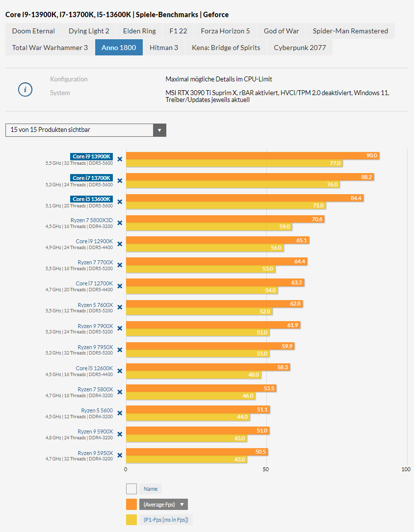Click the highlighted Core i7 13700K label
This screenshot has height=532, width=417.
click(91, 178)
